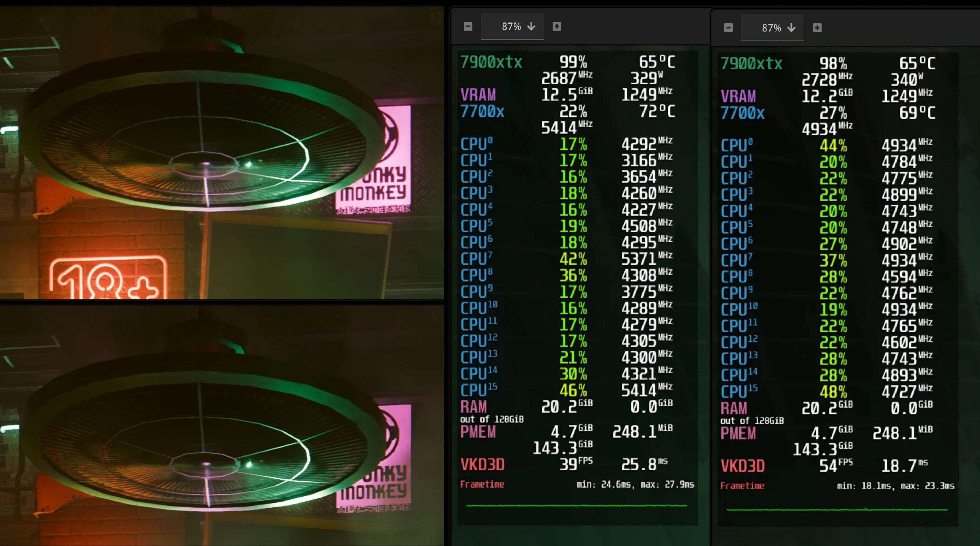This screenshot has height=546, width=980.
Task: Click the VKD3D label beside 39 FPS
Action: click(482, 465)
